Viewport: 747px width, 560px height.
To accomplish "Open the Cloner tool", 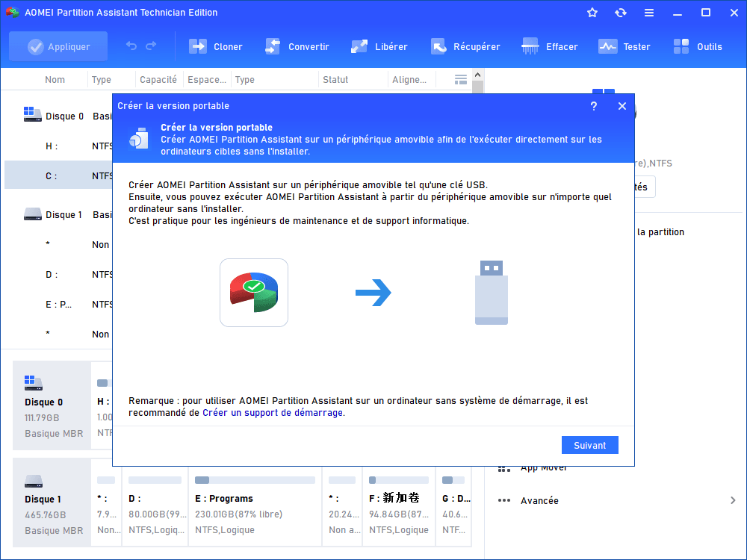I will pos(216,46).
